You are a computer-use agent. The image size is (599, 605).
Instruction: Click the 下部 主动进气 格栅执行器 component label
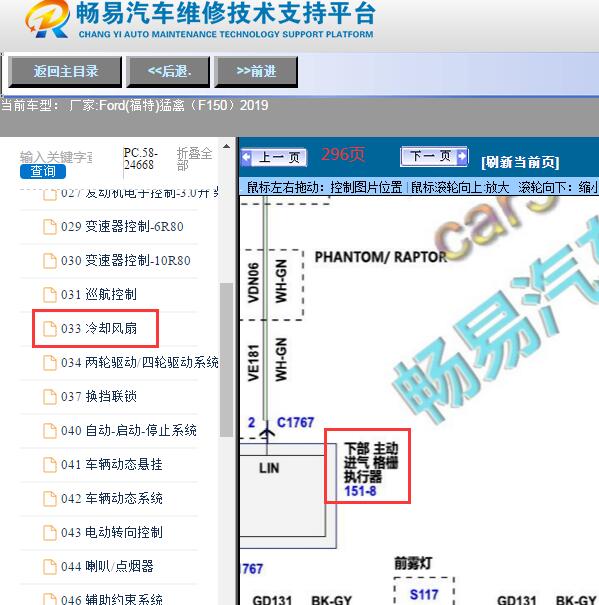371,463
